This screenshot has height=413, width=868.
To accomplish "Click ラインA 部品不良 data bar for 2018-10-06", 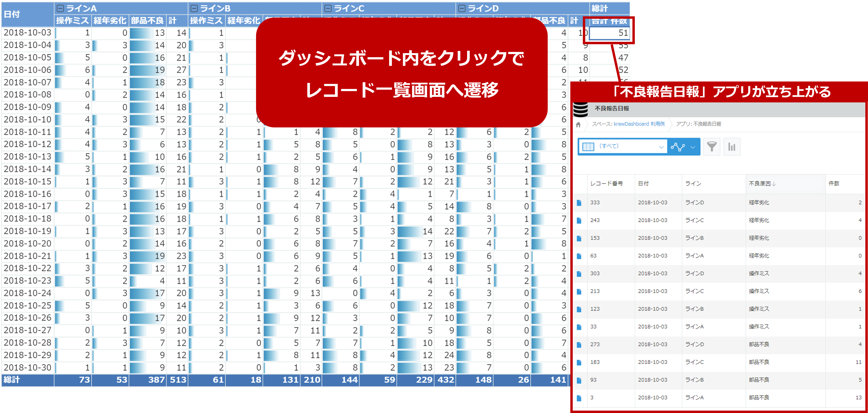I will (x=147, y=70).
